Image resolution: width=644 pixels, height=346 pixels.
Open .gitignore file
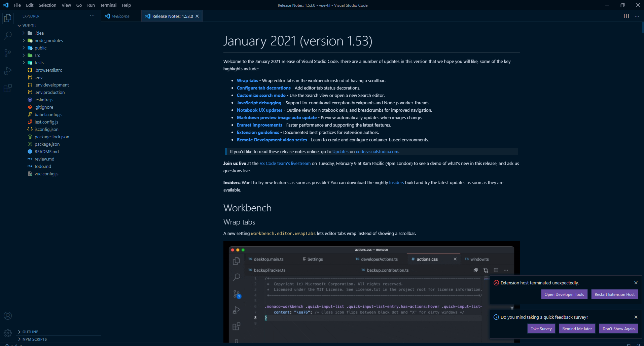[44, 107]
